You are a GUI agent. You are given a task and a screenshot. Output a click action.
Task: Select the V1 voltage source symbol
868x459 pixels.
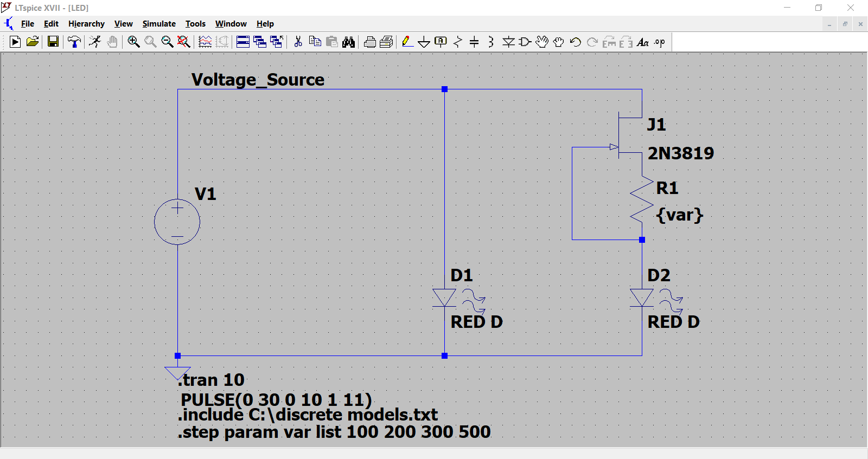[177, 222]
